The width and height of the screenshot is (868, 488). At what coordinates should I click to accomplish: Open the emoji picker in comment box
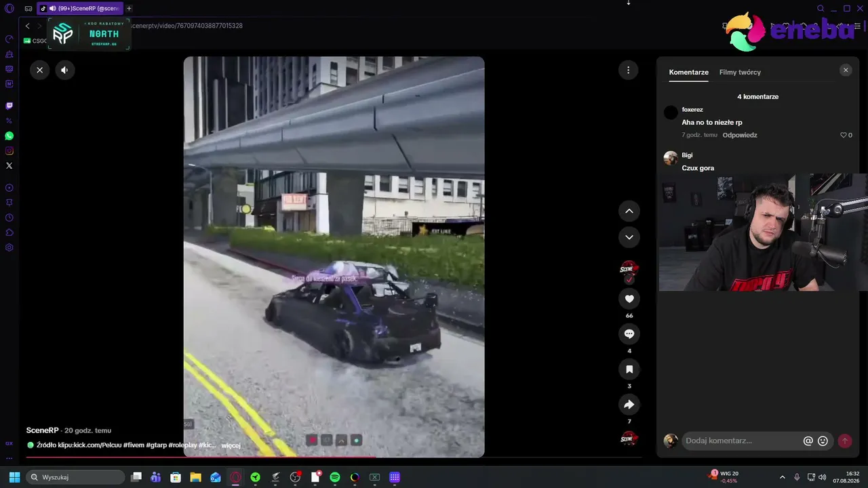coord(823,441)
